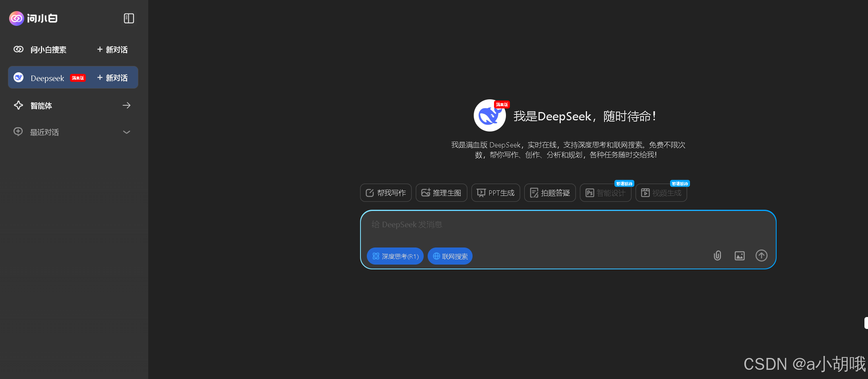Collapse the sidebar with panel icon

coord(129,18)
